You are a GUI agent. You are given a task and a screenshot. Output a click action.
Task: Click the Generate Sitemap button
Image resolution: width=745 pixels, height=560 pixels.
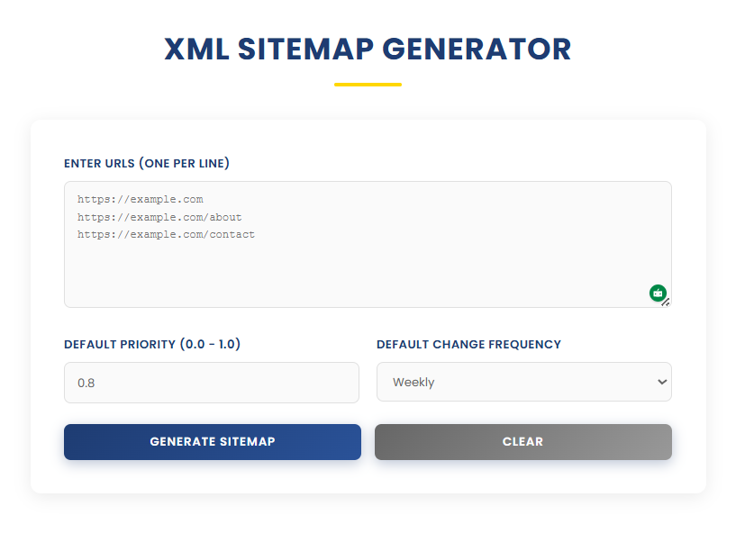(x=212, y=442)
